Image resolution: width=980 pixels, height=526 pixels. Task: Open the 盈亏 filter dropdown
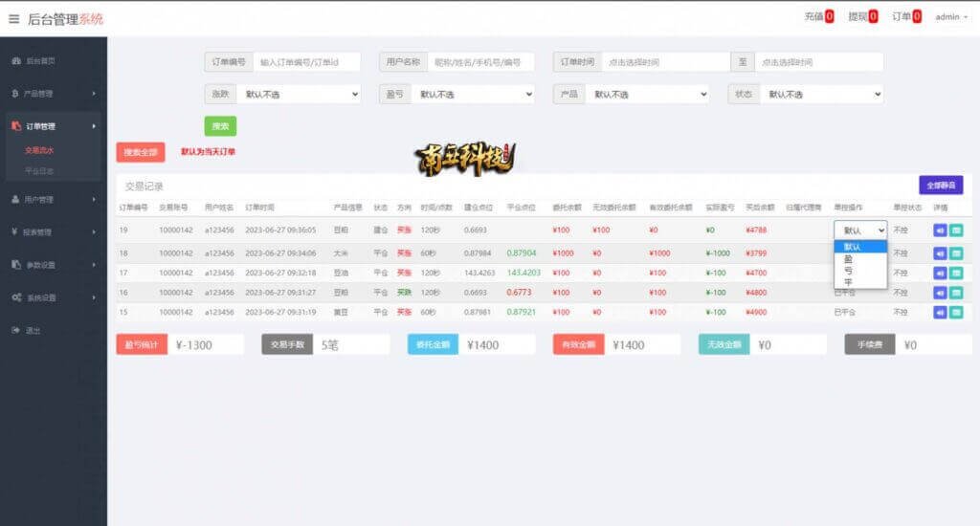[x=473, y=95]
